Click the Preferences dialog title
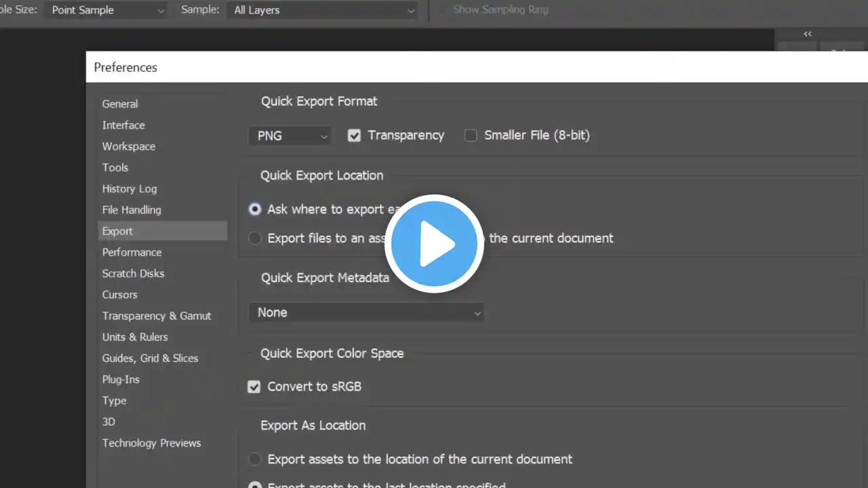Screen dimensions: 868x488 125,67
